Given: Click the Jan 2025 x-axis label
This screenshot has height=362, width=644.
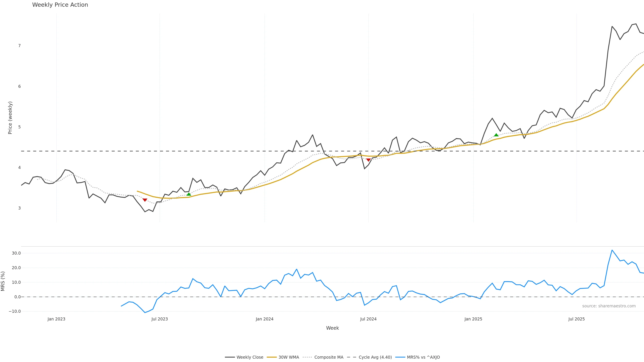Looking at the screenshot, I should (x=473, y=319).
